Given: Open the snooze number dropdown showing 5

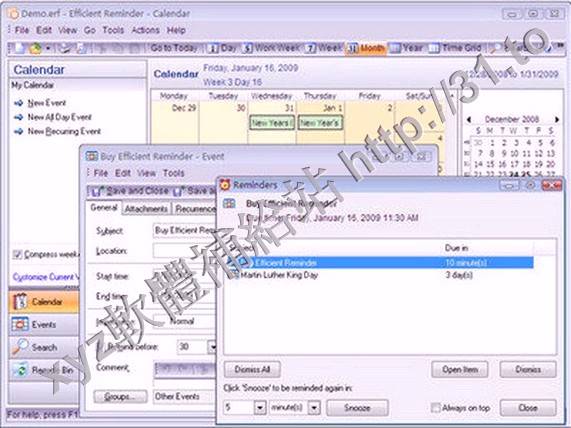Looking at the screenshot, I should click(260, 407).
